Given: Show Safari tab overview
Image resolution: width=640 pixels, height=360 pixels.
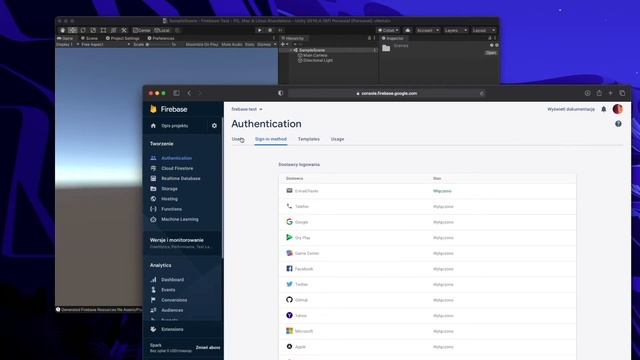Looking at the screenshot, I should (x=622, y=93).
